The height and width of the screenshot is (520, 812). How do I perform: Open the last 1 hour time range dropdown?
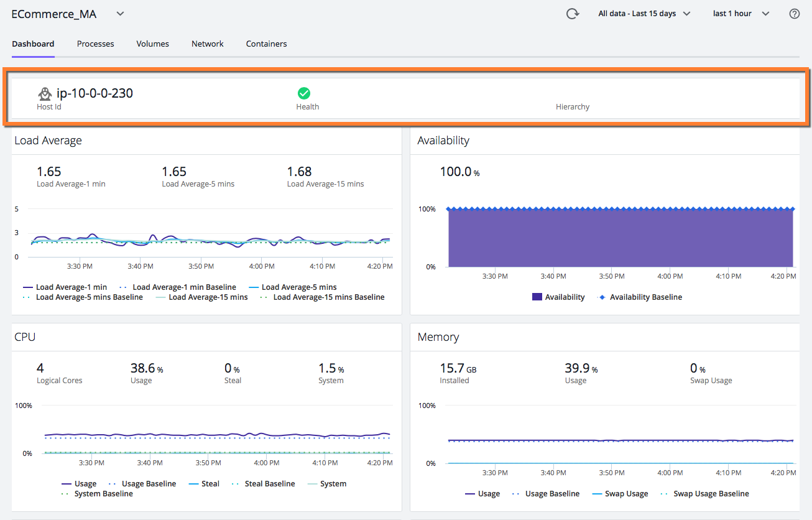point(741,14)
